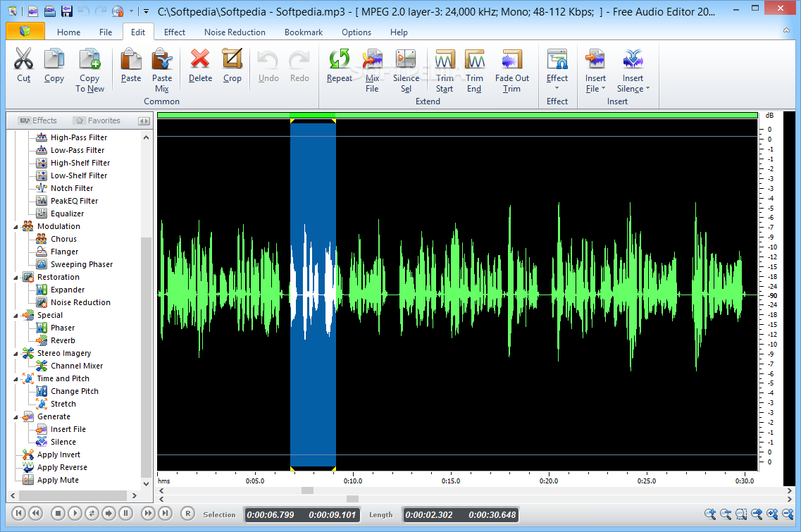Select Apply Reverse in effects list
Viewport: 801px width, 532px height.
(62, 467)
